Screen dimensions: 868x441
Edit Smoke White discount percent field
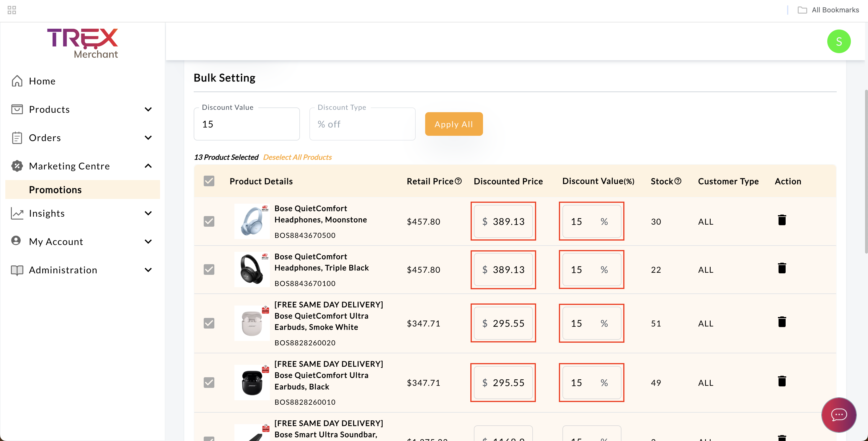(591, 323)
